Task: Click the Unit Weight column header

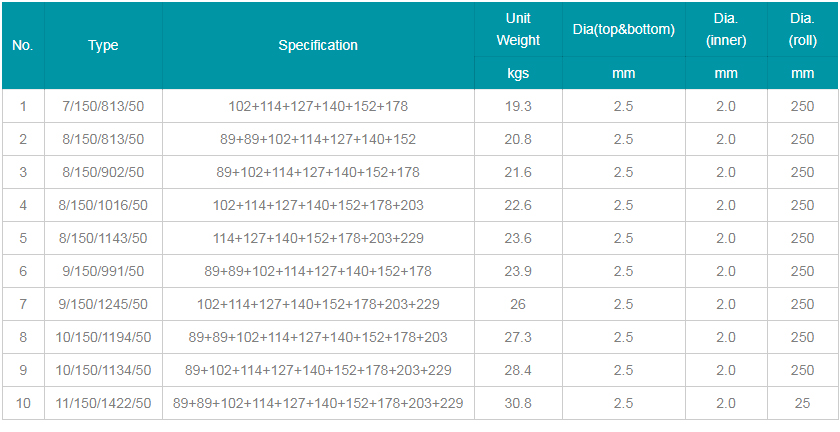Action: [x=518, y=29]
